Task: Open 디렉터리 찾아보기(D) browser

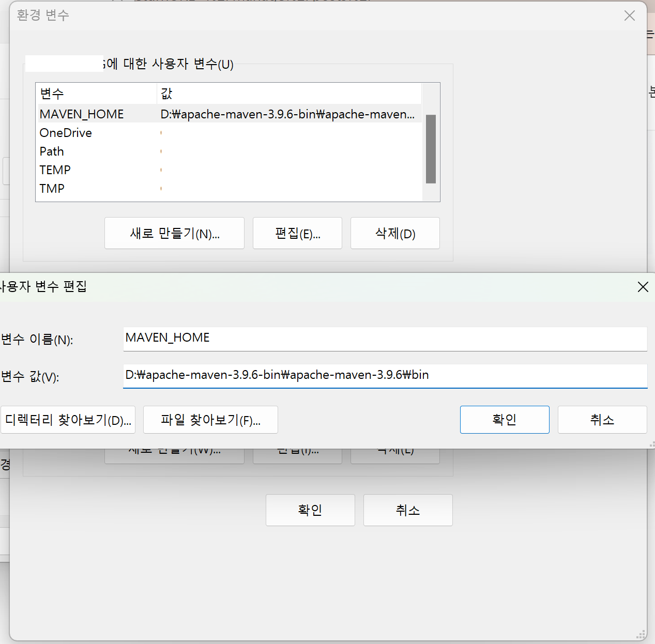Action: 68,420
